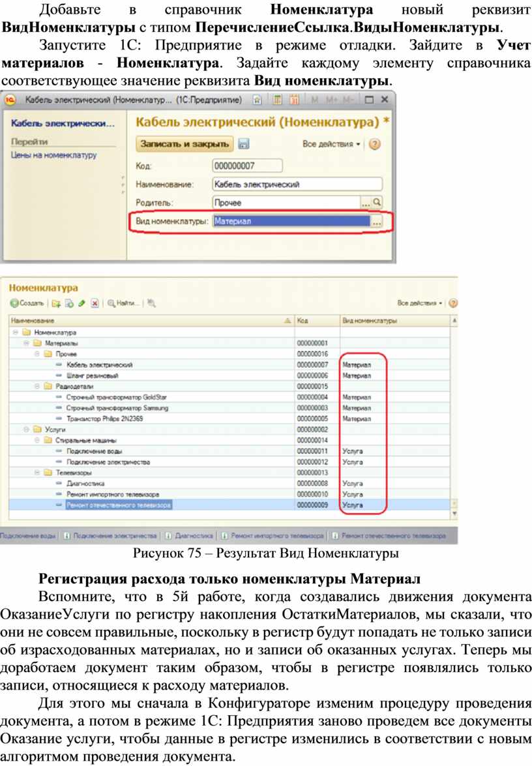Click the favorites star icon in title bar
The width and height of the screenshot is (532, 766).
coord(258,100)
